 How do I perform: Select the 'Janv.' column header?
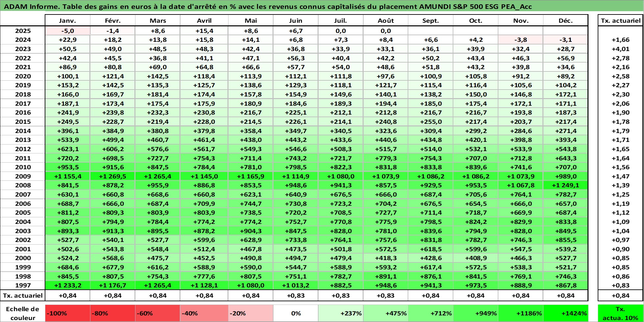(67, 20)
